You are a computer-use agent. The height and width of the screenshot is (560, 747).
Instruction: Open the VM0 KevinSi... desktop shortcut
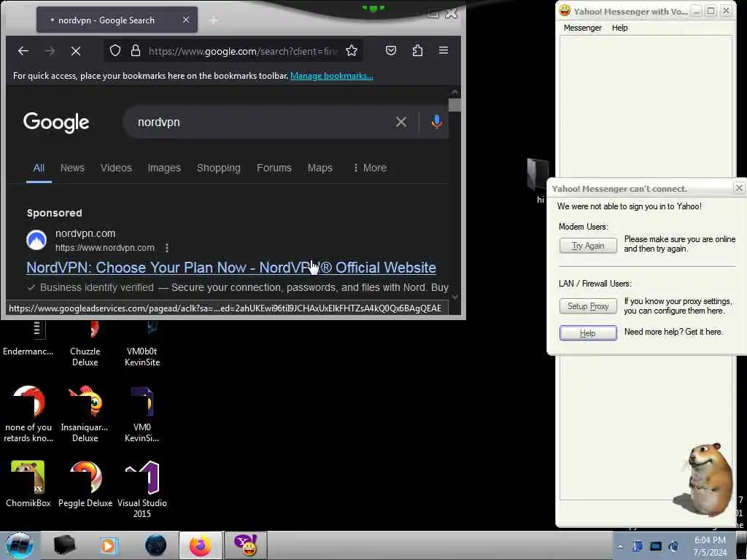click(x=142, y=414)
